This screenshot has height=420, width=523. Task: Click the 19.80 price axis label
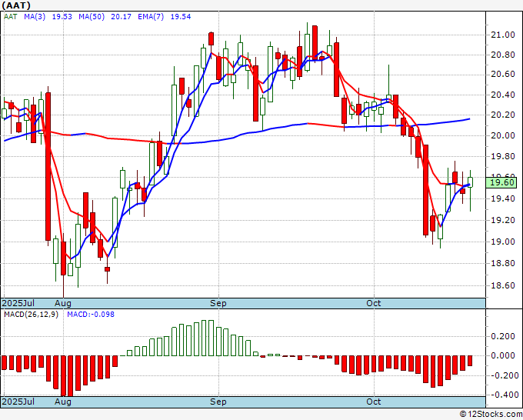[503, 156]
